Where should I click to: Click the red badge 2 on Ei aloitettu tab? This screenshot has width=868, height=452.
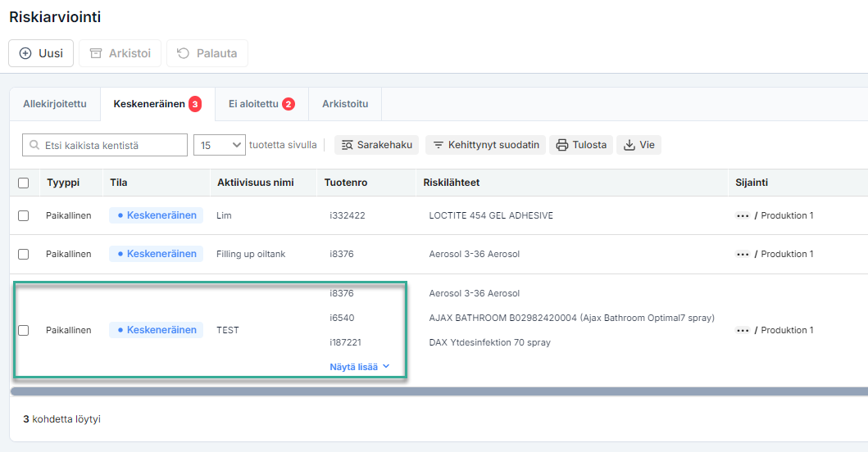click(289, 104)
